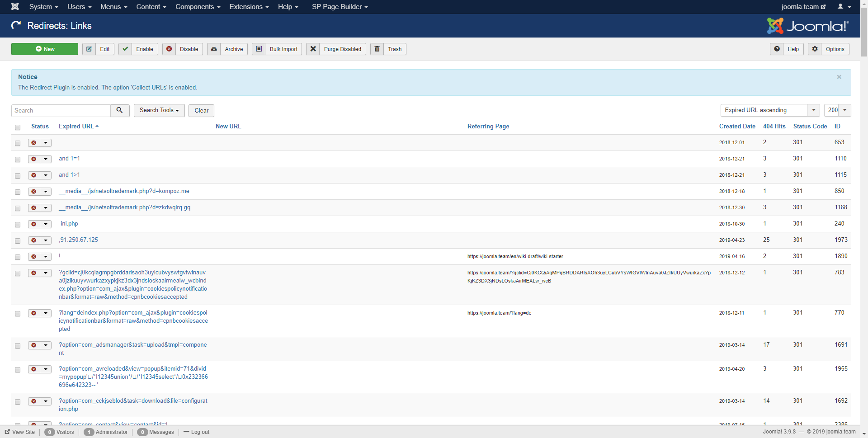868x438 pixels.
Task: Check the select-all checkbox in table header
Action: [x=18, y=127]
